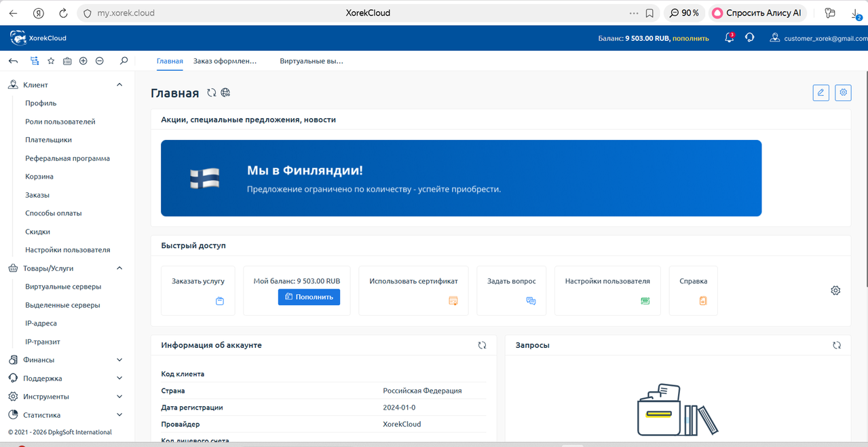Collapse the Клиент menu section

point(119,85)
